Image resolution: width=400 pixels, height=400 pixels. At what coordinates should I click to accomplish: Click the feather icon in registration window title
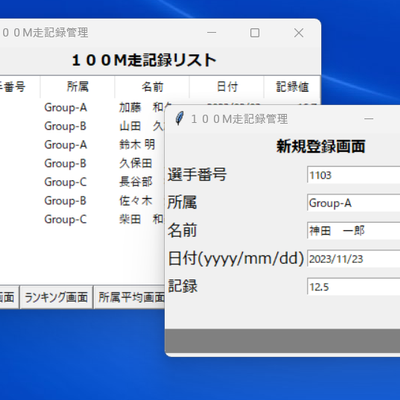(x=179, y=119)
